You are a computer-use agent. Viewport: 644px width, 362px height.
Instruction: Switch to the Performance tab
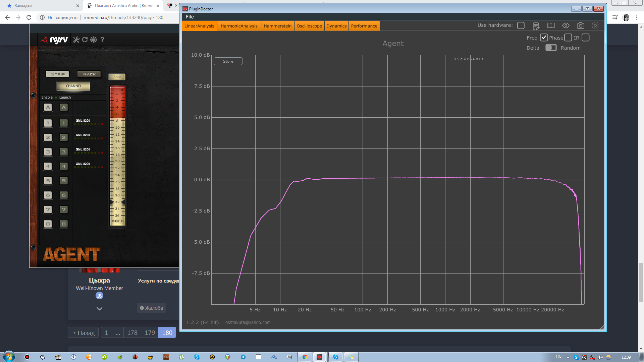(x=364, y=26)
